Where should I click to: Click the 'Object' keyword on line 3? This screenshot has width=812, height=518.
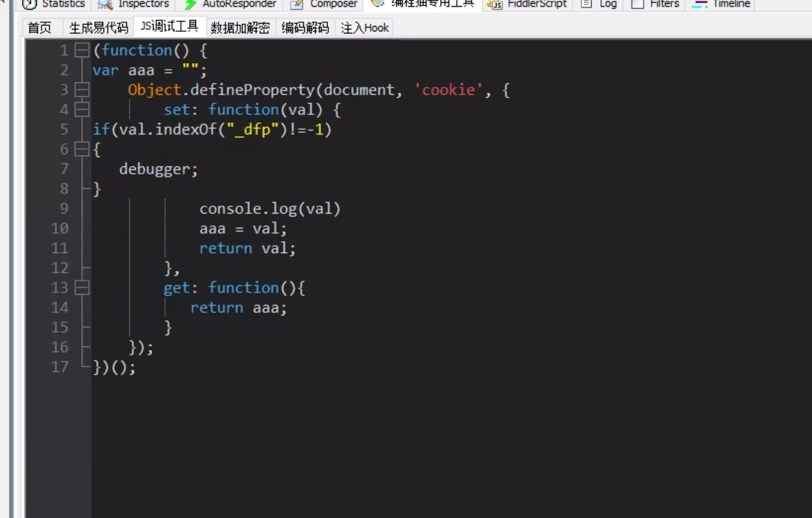coord(154,90)
